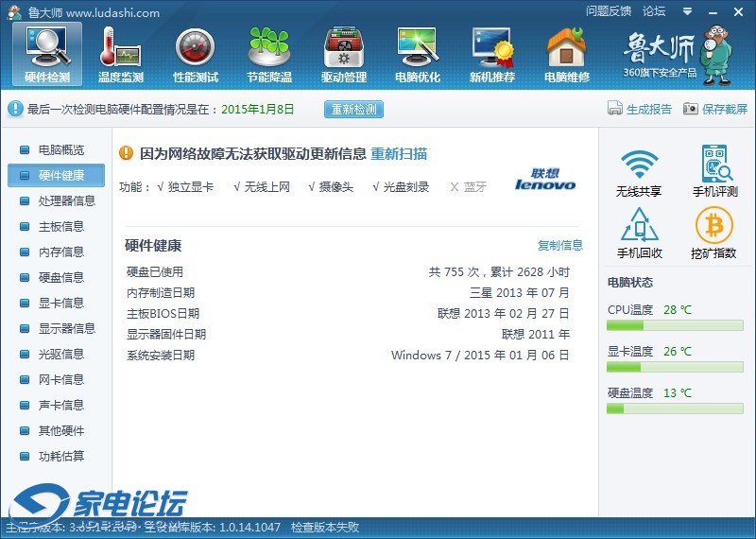756x539 pixels.
Task: Open the 电脑维修 computer repair house icon
Action: [566, 54]
